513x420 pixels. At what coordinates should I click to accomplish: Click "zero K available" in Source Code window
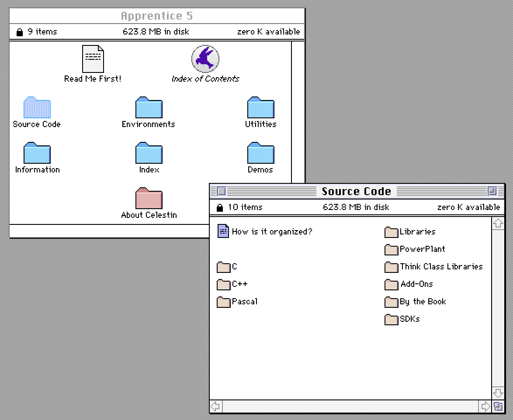click(469, 207)
